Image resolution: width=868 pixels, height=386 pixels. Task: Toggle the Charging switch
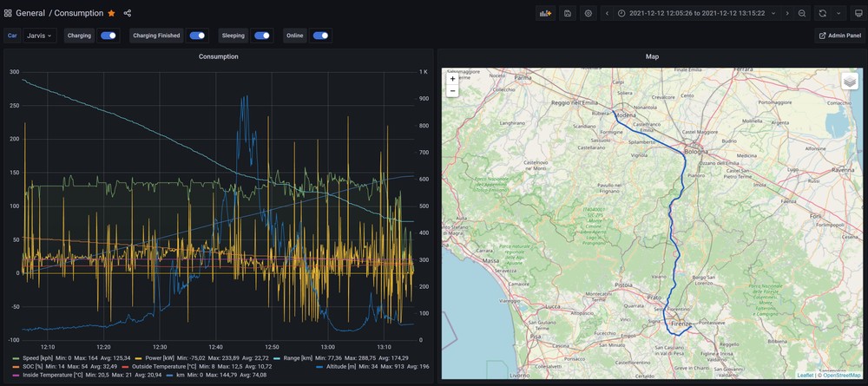click(x=108, y=36)
